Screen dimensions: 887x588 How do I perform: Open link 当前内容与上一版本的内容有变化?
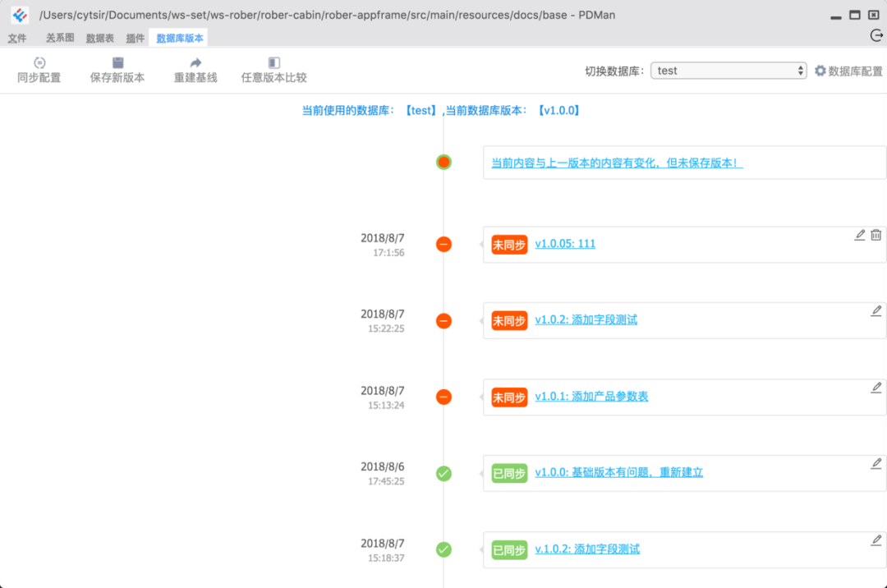(616, 163)
